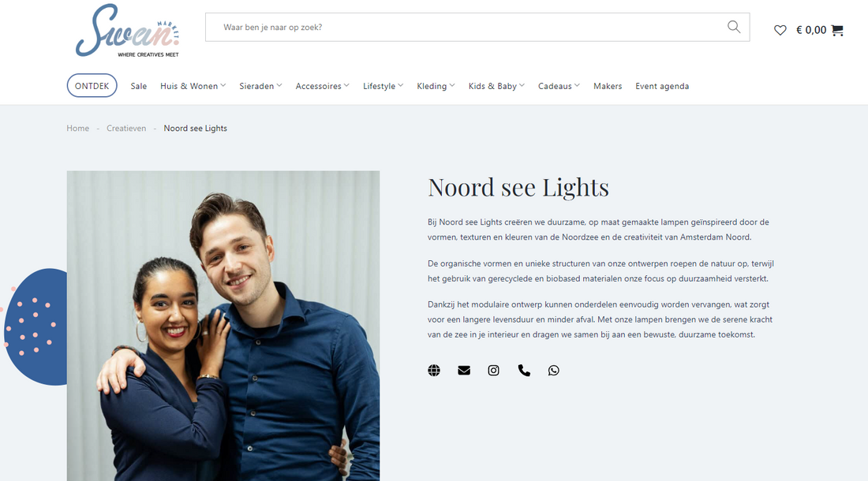Focus the product search field
The height and width of the screenshot is (481, 868).
pos(465,27)
